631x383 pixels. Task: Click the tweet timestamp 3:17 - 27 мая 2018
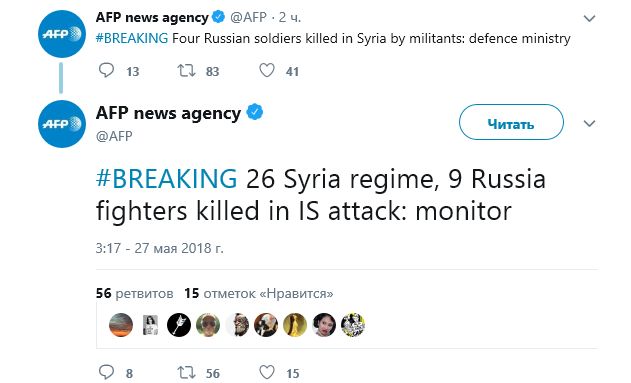point(159,248)
